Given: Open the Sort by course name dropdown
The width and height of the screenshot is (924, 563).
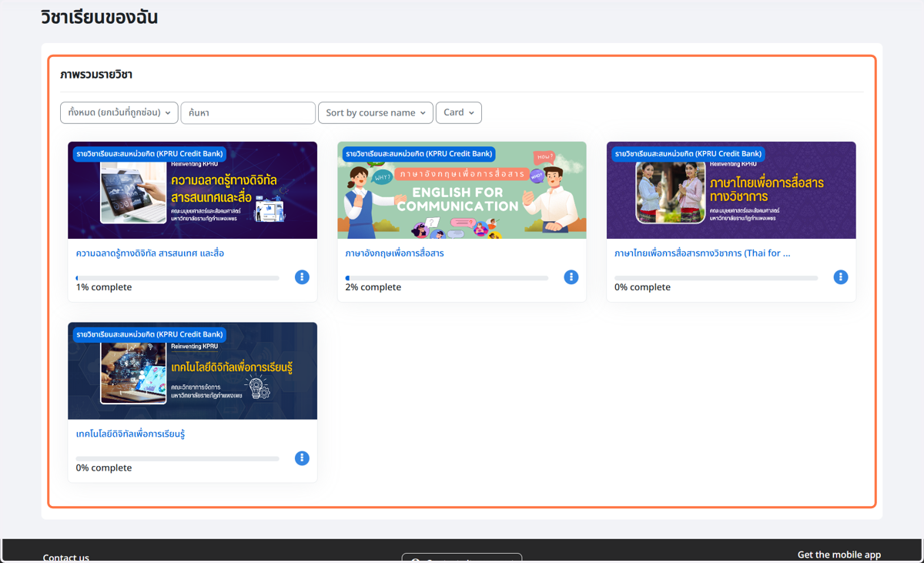Looking at the screenshot, I should pos(376,112).
